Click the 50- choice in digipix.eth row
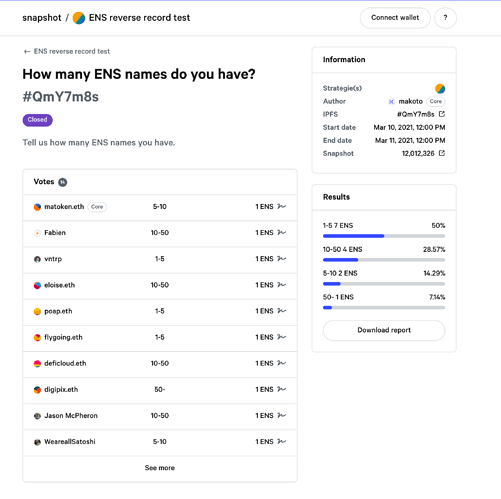Screen dimensions: 501x499 (160, 390)
